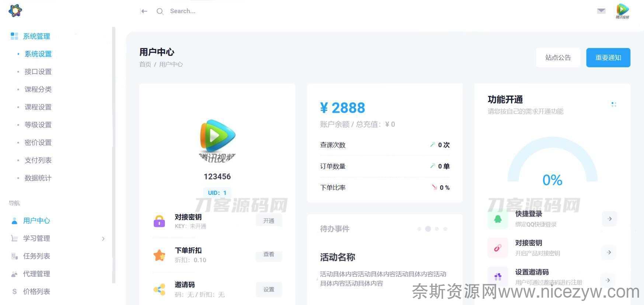Select third dot in 待办事件 carousel
Viewport: 644px width, 305px height.
pyautogui.click(x=437, y=229)
